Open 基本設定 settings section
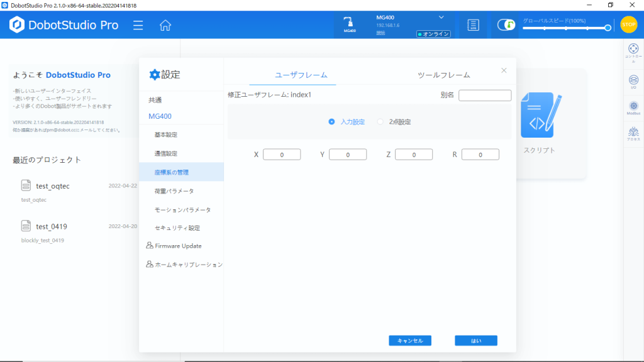This screenshot has height=362, width=644. pos(166,134)
